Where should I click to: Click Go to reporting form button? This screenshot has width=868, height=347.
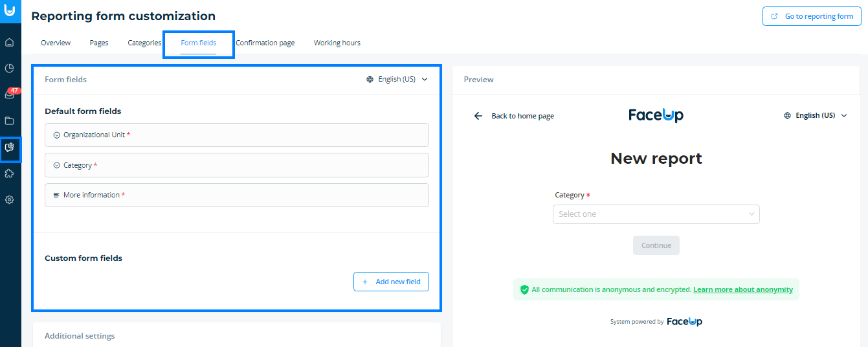812,16
